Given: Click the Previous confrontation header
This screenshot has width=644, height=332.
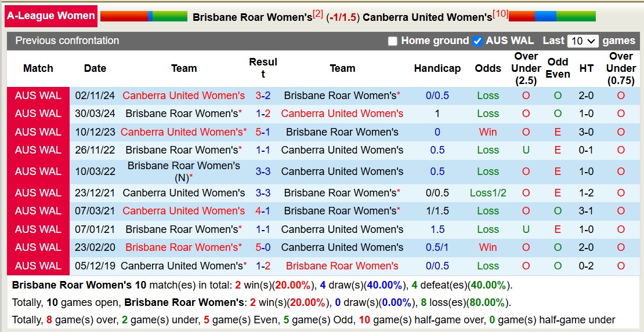Looking at the screenshot, I should [x=67, y=41].
